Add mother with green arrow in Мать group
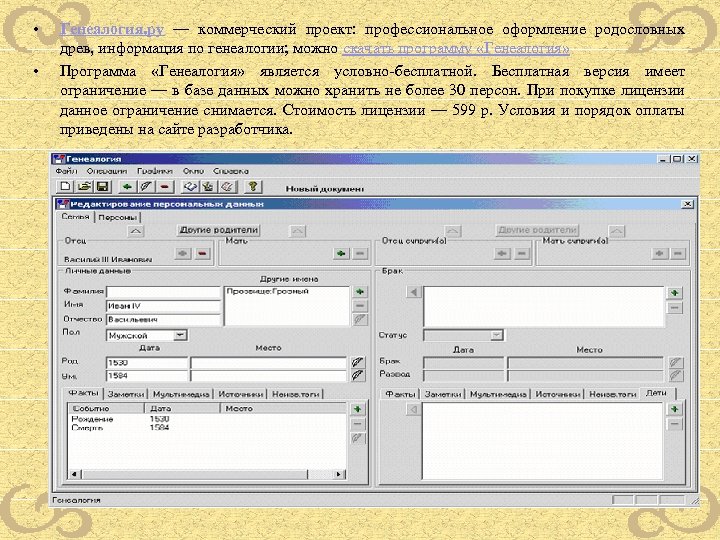Screen dimensions: 720x540 341,253
